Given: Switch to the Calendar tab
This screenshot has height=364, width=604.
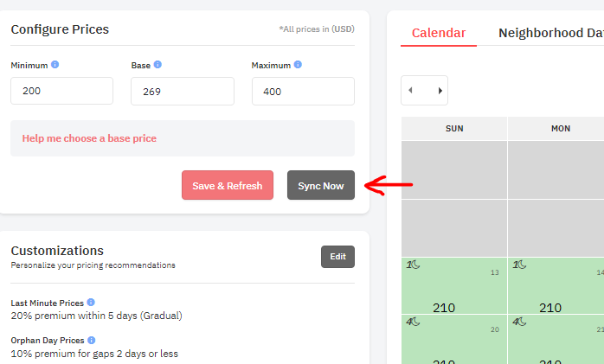Looking at the screenshot, I should (438, 33).
